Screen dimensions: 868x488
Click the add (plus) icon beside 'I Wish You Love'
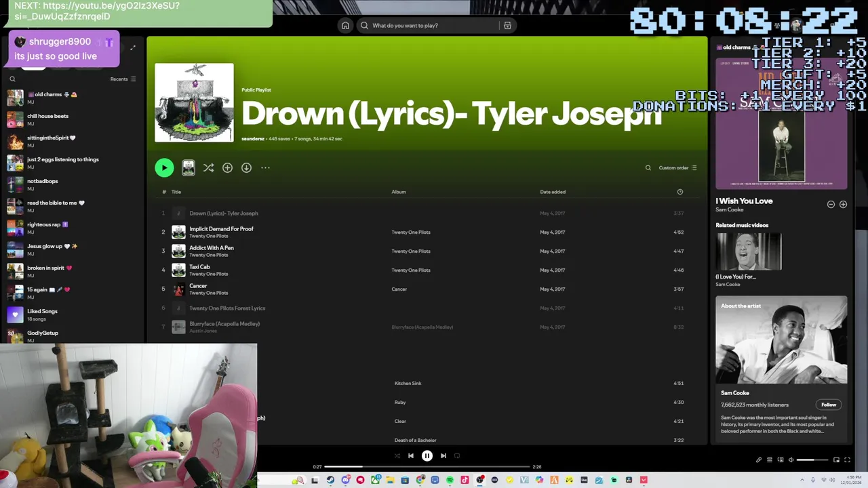pos(843,204)
